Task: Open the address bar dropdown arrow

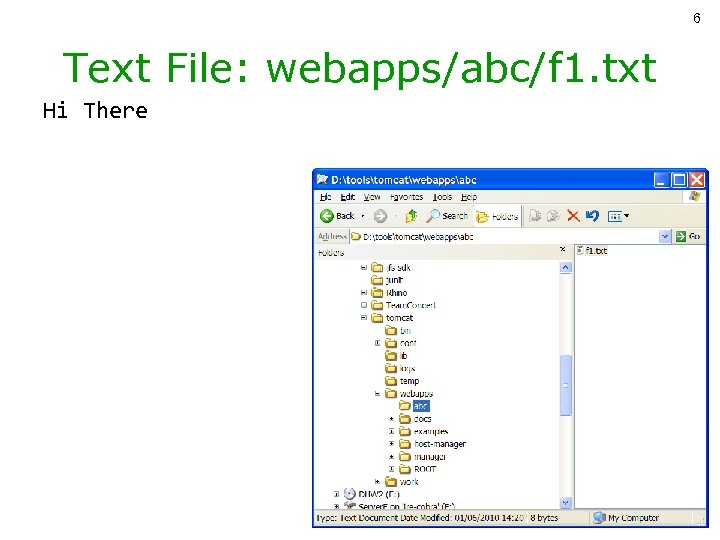Action: pos(664,236)
